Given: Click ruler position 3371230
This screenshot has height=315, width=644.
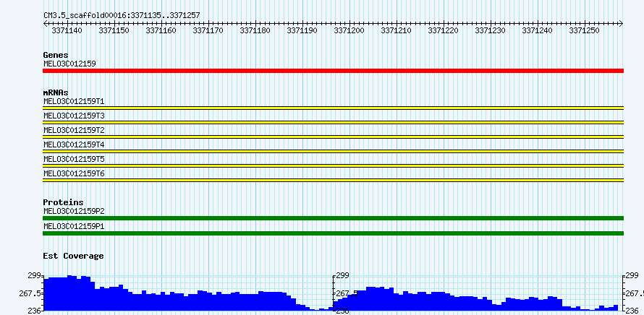Looking at the screenshot, I should (x=491, y=30).
